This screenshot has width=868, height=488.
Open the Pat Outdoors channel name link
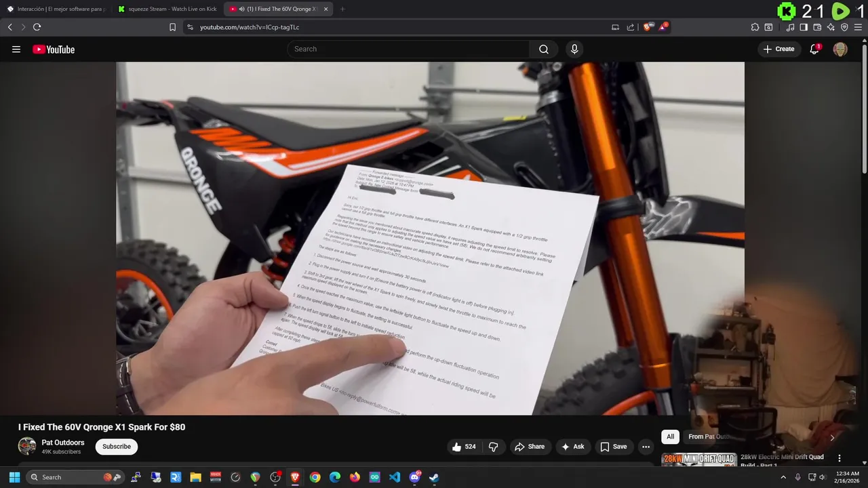point(63,443)
